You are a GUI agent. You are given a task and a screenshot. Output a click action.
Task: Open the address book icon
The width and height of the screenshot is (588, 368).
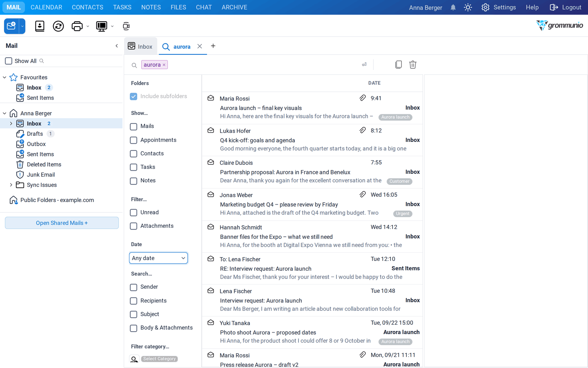40,26
